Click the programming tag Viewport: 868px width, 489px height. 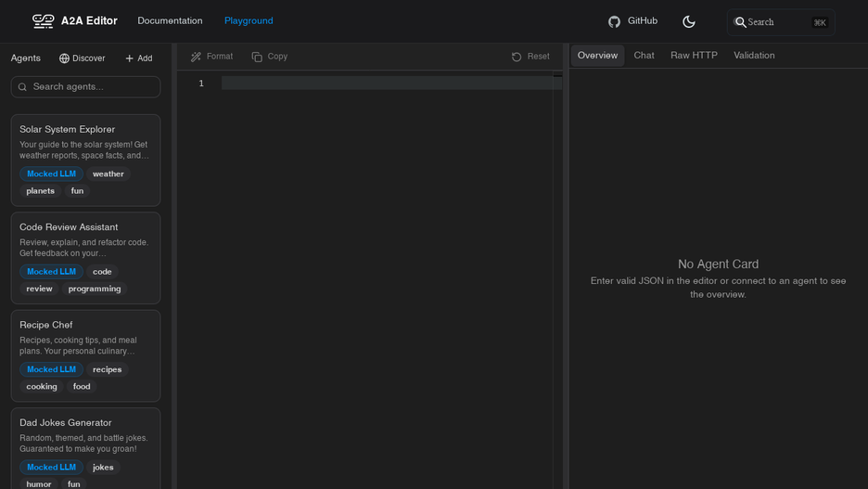pos(95,290)
